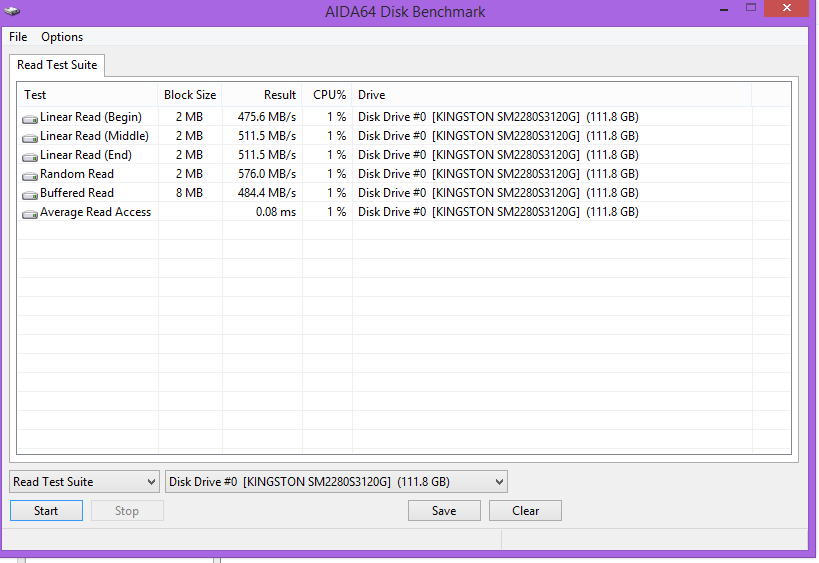
Task: Select the Buffered Read row label
Action: 77,193
